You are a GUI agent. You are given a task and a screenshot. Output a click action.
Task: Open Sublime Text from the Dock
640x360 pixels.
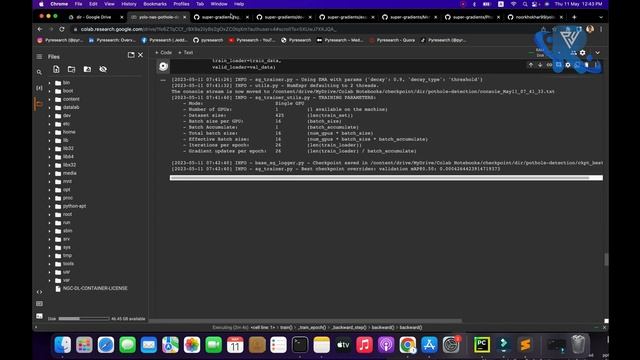(525, 344)
